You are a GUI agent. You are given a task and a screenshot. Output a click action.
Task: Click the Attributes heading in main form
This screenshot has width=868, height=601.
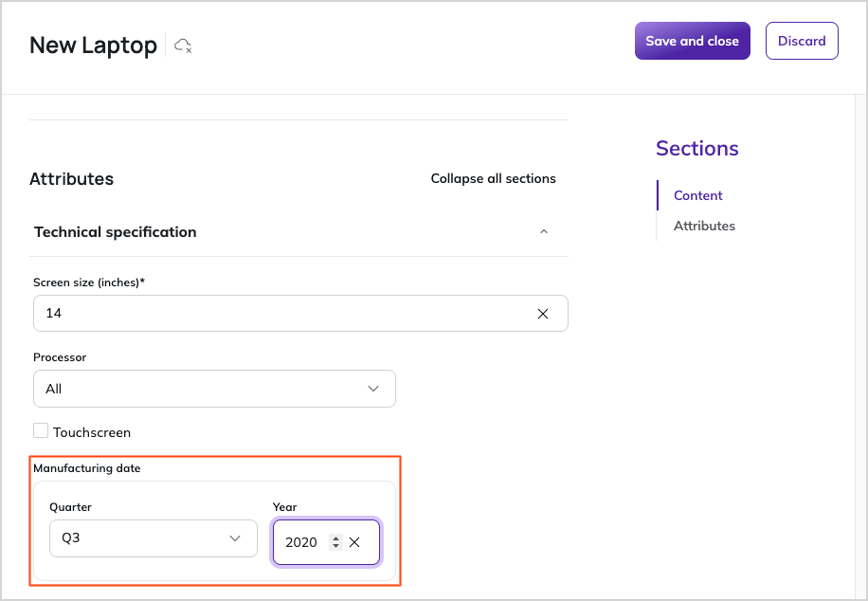tap(71, 179)
